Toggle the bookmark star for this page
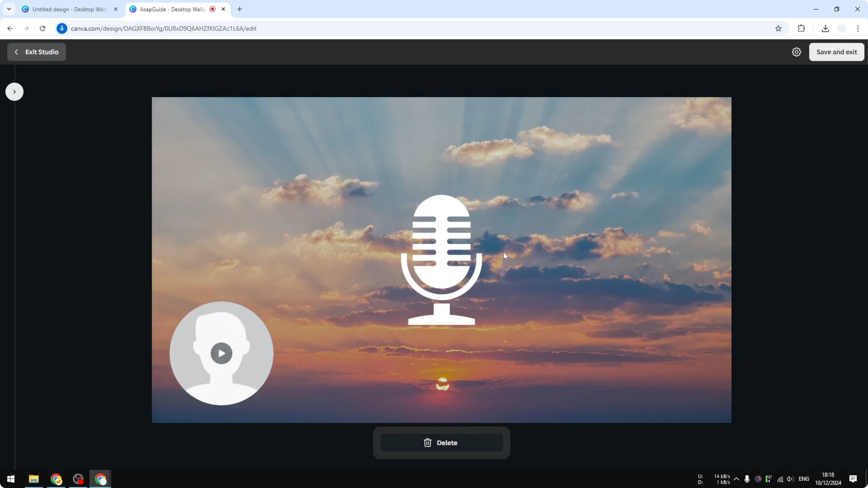 pyautogui.click(x=779, y=28)
